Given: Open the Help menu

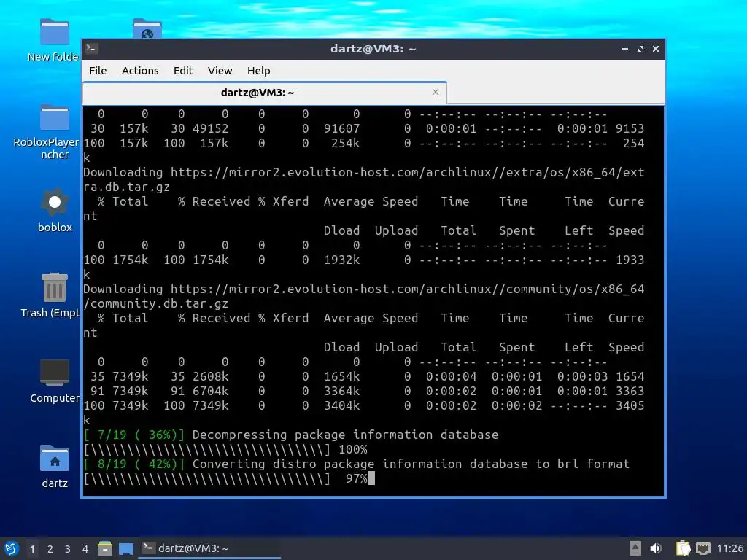Looking at the screenshot, I should [x=259, y=71].
